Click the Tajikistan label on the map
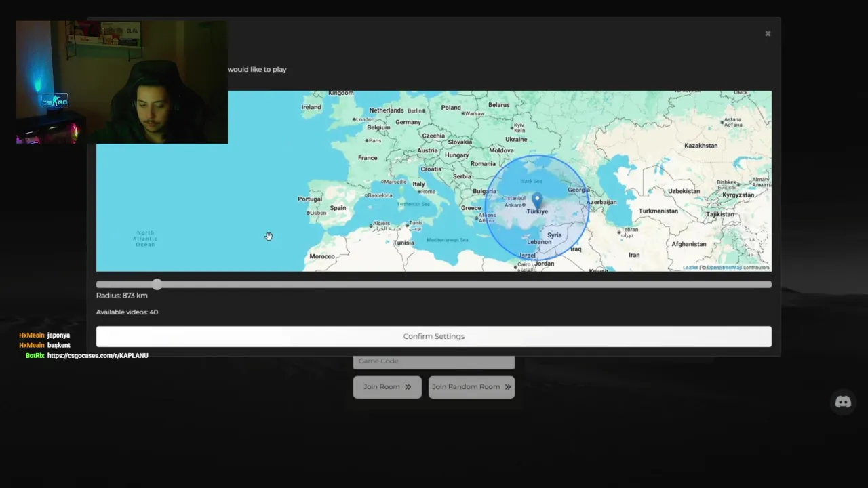 tap(720, 214)
